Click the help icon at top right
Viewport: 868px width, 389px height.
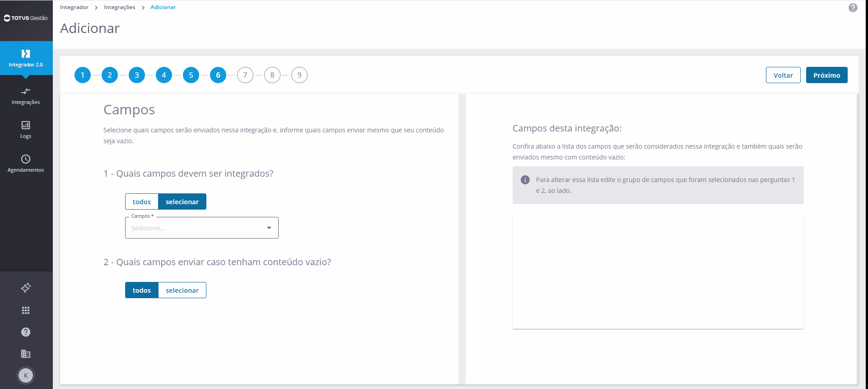[x=853, y=8]
